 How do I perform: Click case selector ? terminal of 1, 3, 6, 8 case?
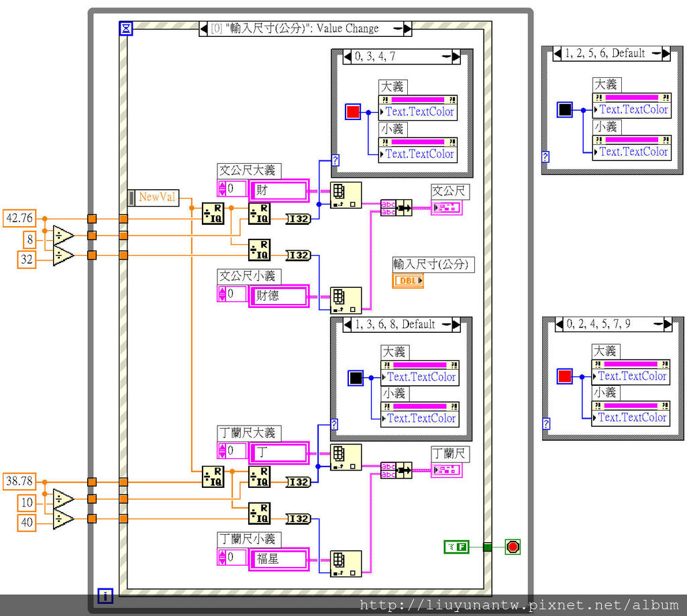click(x=334, y=424)
